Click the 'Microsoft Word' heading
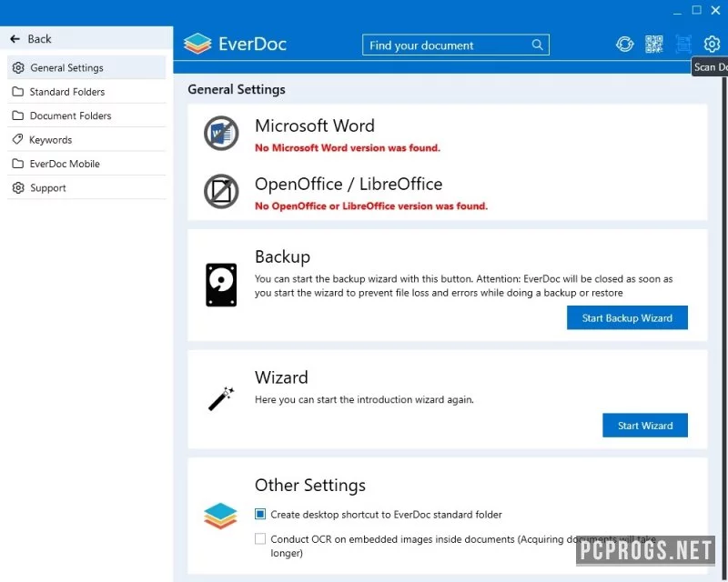This screenshot has width=728, height=582. 315,125
